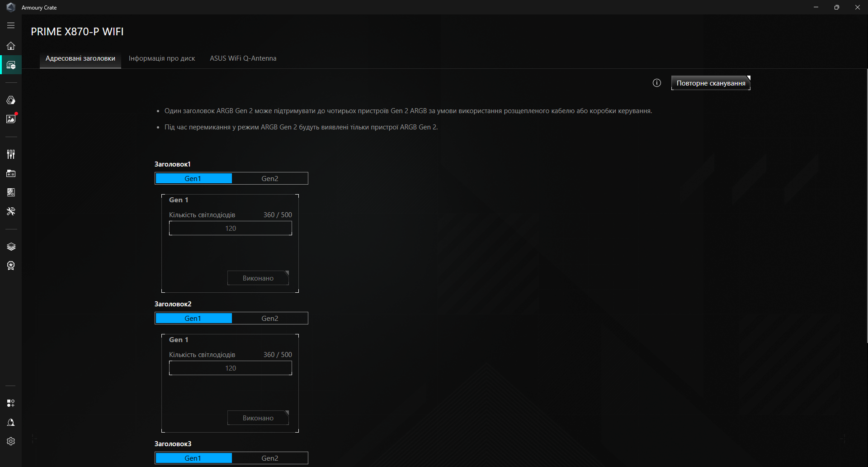The image size is (868, 467).
Task: Click Кількість світлодіодів label under Заголовок1
Action: [x=202, y=215]
